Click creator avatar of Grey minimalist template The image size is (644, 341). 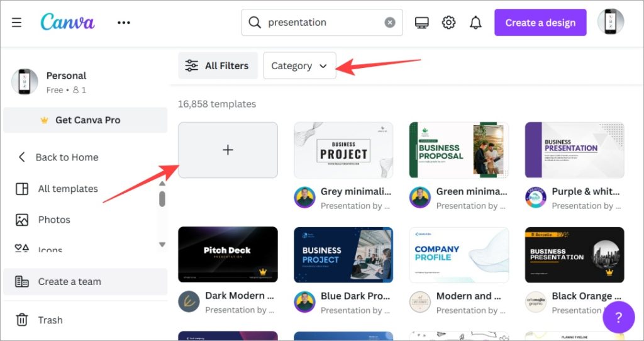(304, 198)
